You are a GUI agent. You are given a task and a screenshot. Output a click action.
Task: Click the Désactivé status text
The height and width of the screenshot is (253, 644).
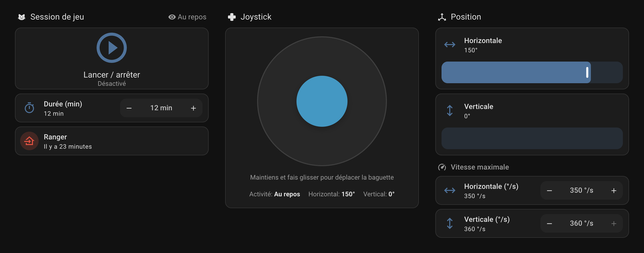click(x=112, y=84)
